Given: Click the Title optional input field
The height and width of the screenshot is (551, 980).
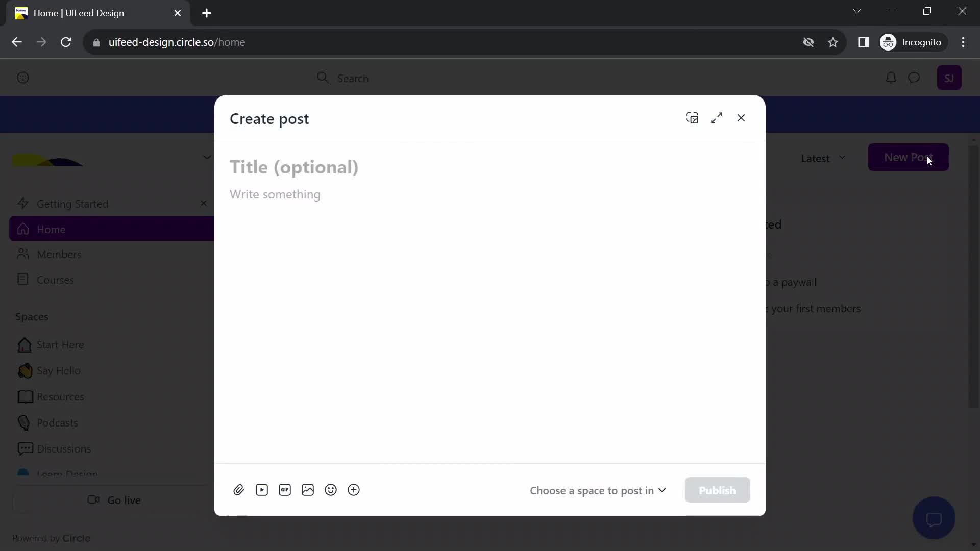Looking at the screenshot, I should tap(294, 166).
